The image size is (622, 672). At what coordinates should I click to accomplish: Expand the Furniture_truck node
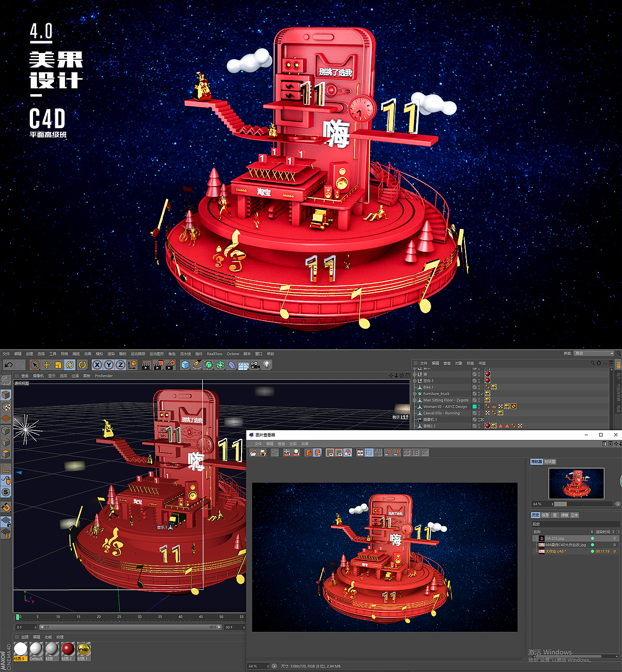pos(415,394)
